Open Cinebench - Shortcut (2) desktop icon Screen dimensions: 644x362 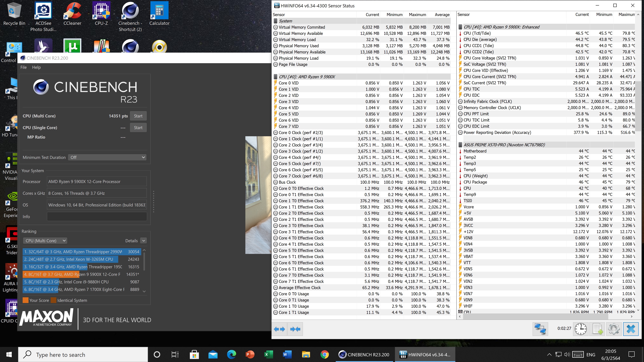tap(130, 16)
